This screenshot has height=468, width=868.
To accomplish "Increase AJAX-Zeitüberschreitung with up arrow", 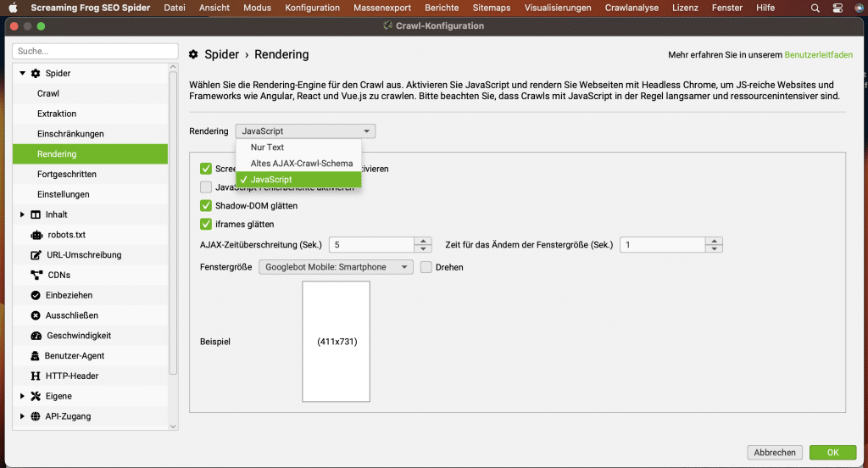I will pos(423,241).
